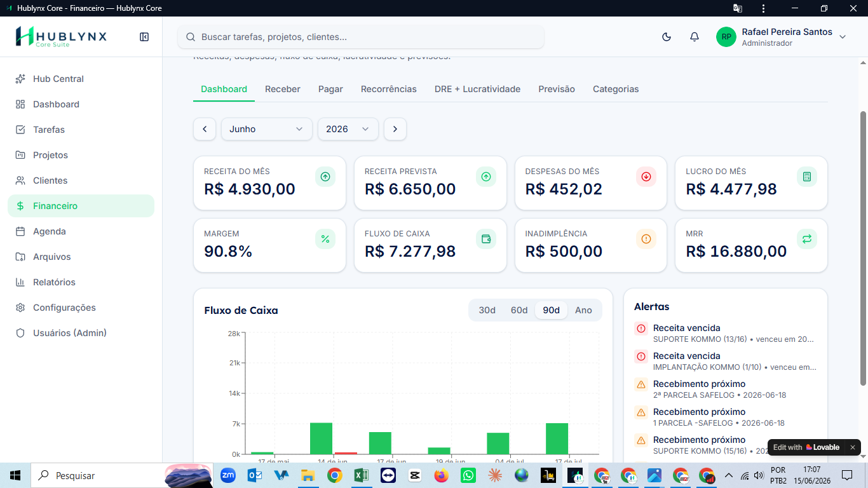Open WhatsApp from the taskbar
868x488 pixels.
point(468,475)
